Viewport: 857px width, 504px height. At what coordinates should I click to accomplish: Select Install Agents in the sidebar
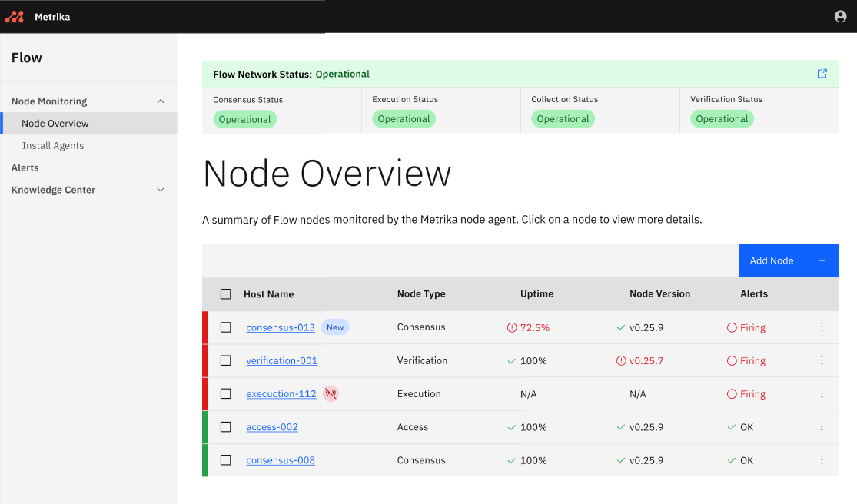(x=53, y=145)
